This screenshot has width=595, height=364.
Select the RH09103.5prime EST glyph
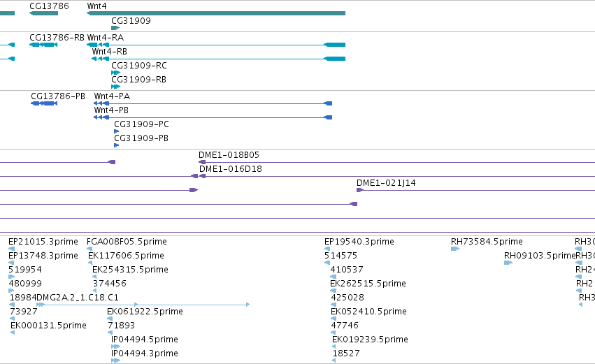click(508, 263)
